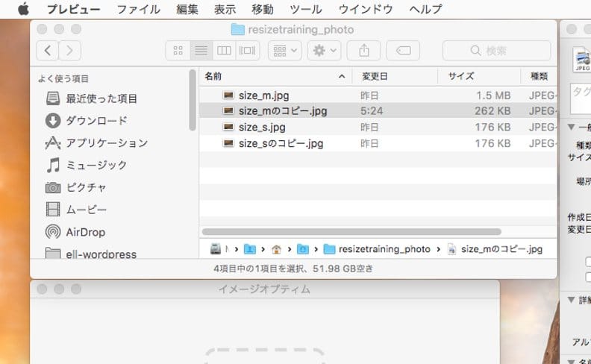Open the 移動 menu
591x364 pixels.
tap(263, 9)
